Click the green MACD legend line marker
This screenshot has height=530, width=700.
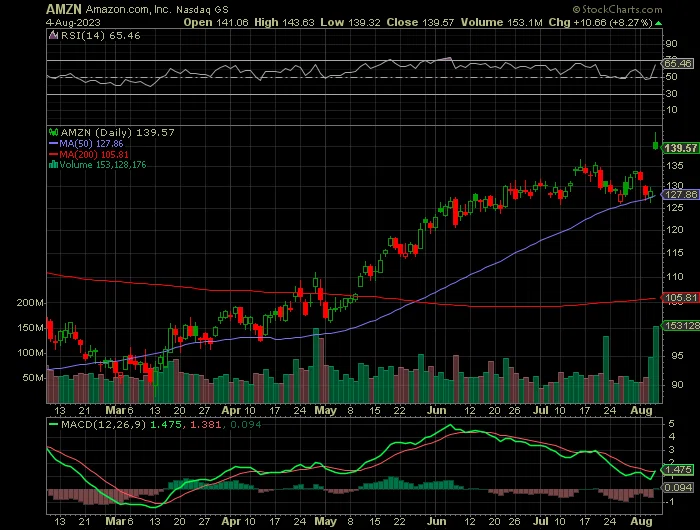tap(53, 425)
